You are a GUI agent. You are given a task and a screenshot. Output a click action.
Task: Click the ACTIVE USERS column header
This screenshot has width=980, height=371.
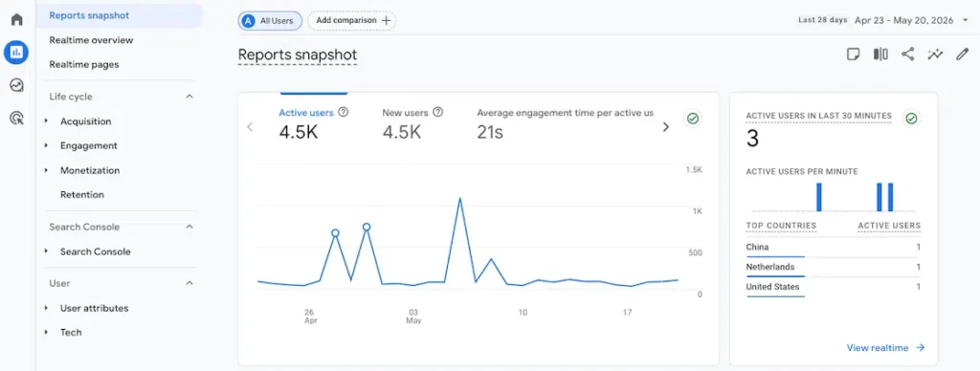[x=889, y=226]
